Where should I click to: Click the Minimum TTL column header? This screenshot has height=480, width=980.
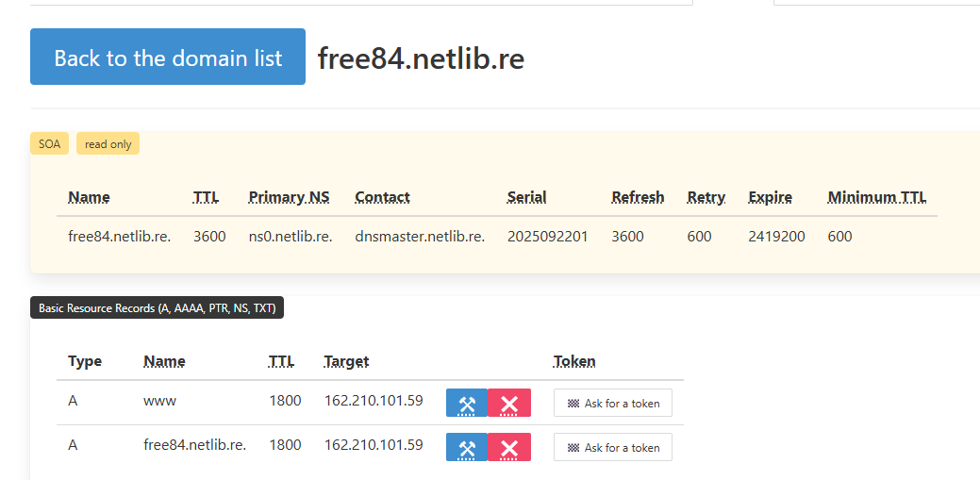click(x=876, y=197)
